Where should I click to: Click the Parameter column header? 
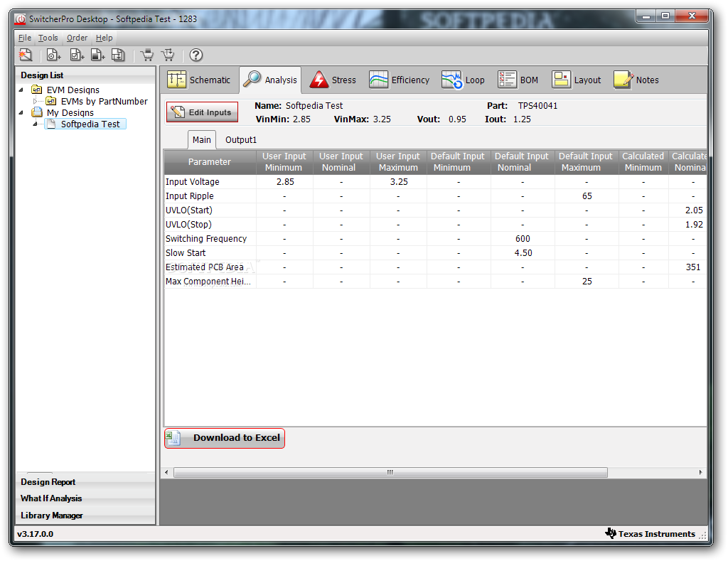210,161
